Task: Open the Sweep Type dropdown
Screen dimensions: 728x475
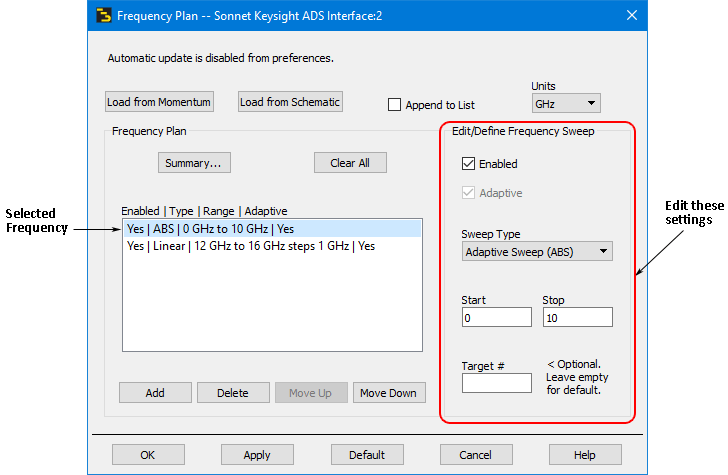Action: point(537,252)
